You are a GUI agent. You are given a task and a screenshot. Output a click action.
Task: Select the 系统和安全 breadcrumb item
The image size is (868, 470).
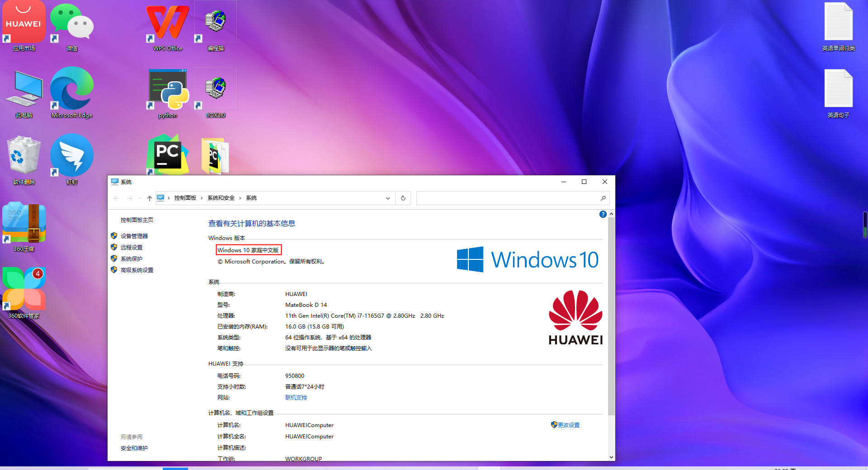[x=221, y=198]
